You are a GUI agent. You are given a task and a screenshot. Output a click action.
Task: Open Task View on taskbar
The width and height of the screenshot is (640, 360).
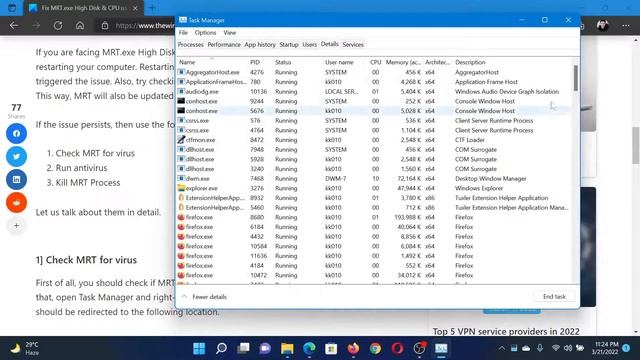click(243, 348)
